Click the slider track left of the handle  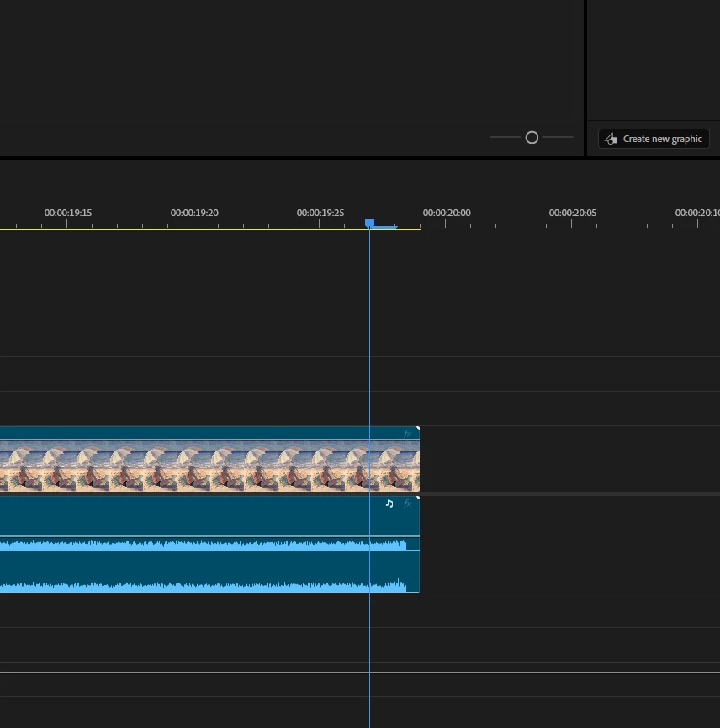point(506,137)
